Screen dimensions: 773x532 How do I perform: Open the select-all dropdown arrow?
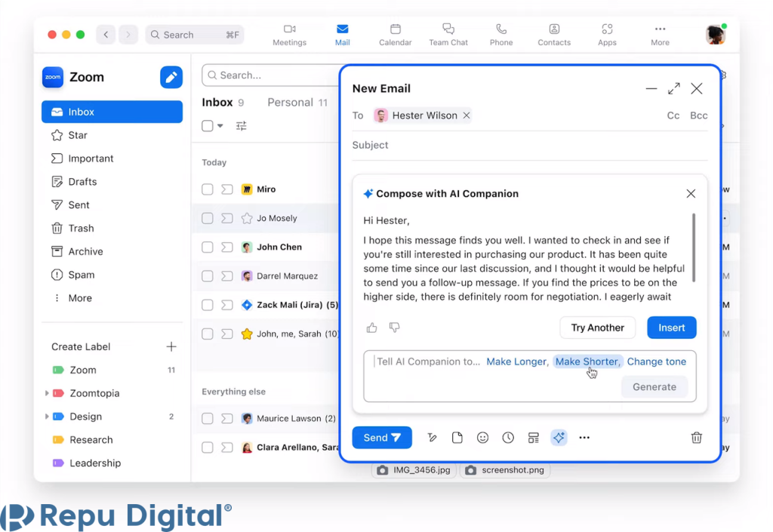coord(220,126)
